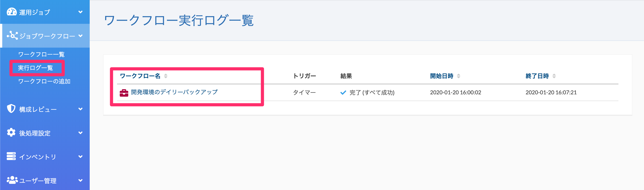Click the 運用ジョブ dashboard gauge icon
This screenshot has height=190, width=644.
click(x=11, y=12)
